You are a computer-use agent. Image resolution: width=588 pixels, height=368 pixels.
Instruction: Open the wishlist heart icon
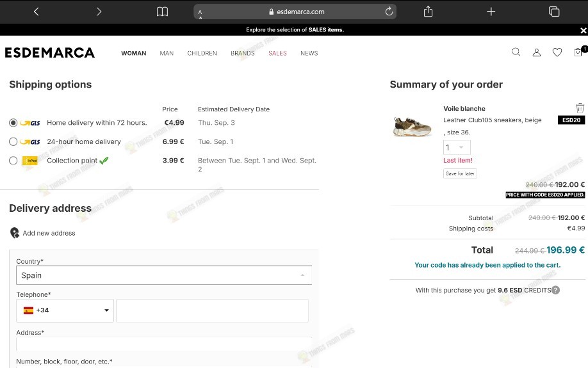[557, 52]
